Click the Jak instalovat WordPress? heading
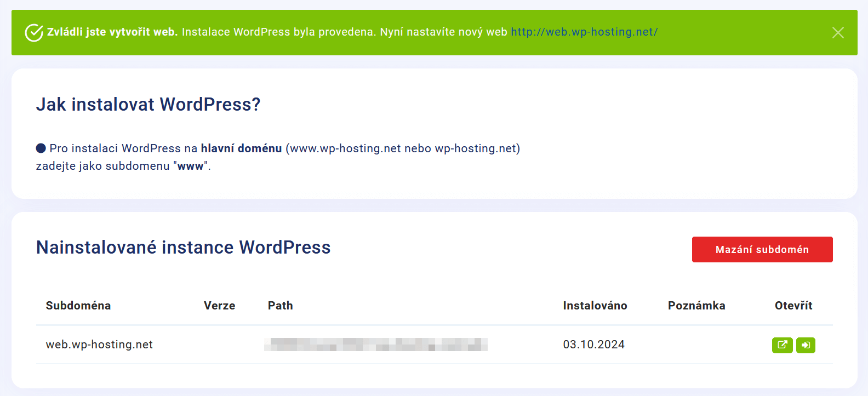The image size is (868, 396). [148, 104]
